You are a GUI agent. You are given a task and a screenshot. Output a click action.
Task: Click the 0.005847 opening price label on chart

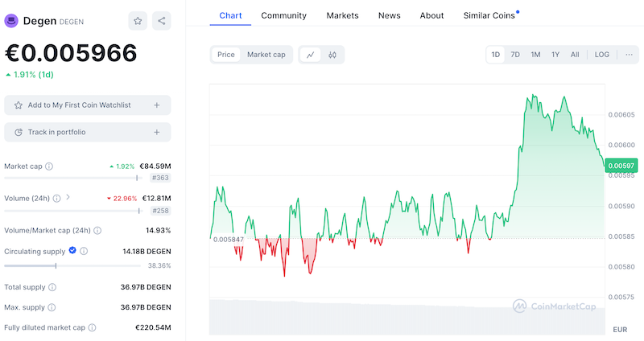pos(229,239)
